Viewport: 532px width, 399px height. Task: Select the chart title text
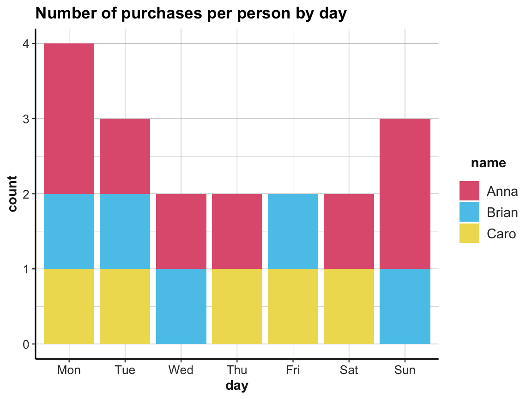[191, 14]
